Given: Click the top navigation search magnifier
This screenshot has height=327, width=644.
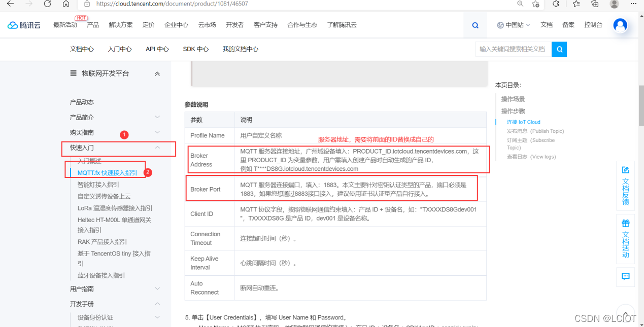Looking at the screenshot, I should click(475, 25).
